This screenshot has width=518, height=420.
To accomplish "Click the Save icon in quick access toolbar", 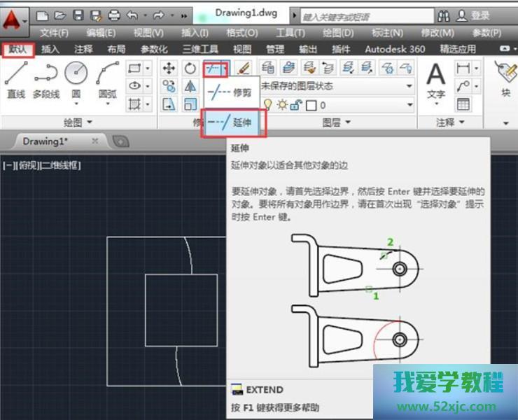I will (x=78, y=15).
